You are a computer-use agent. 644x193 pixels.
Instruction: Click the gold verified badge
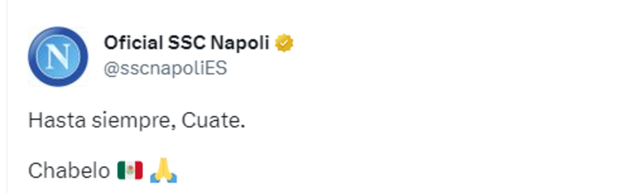tap(284, 43)
